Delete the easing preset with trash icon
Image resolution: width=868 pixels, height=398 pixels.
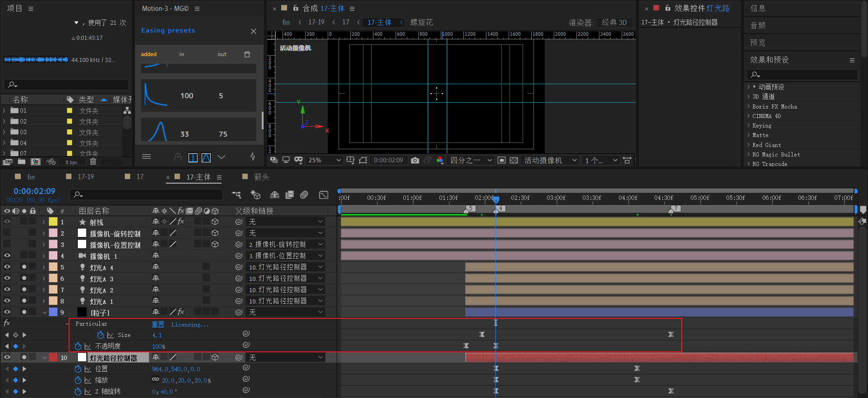(x=247, y=54)
